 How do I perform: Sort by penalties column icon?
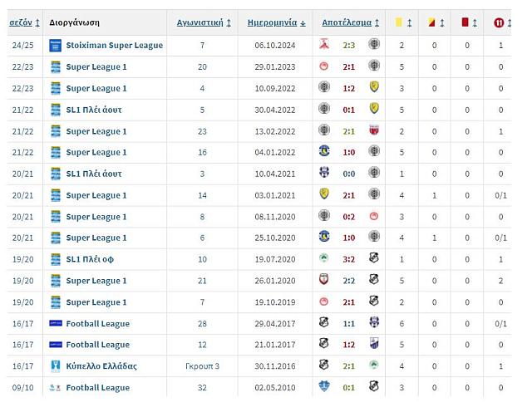(x=499, y=22)
